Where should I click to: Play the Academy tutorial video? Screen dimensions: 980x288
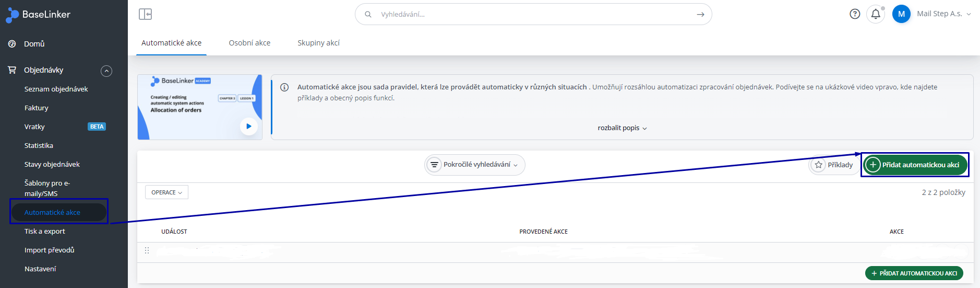249,126
